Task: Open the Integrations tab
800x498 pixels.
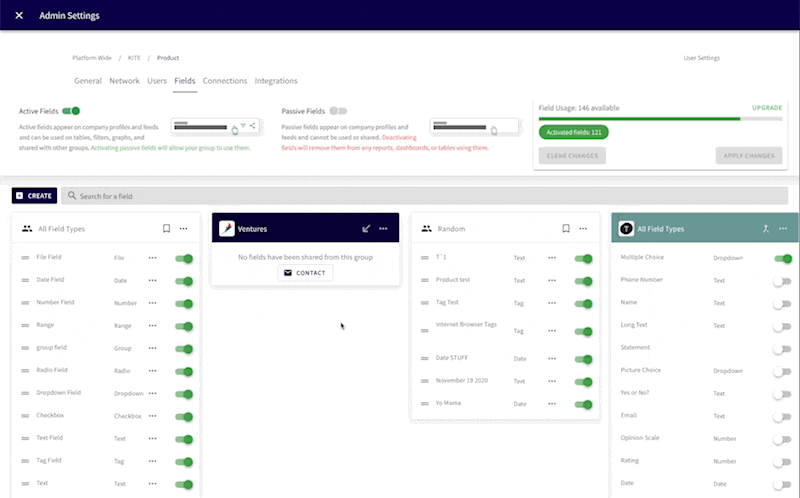Action: [x=276, y=81]
